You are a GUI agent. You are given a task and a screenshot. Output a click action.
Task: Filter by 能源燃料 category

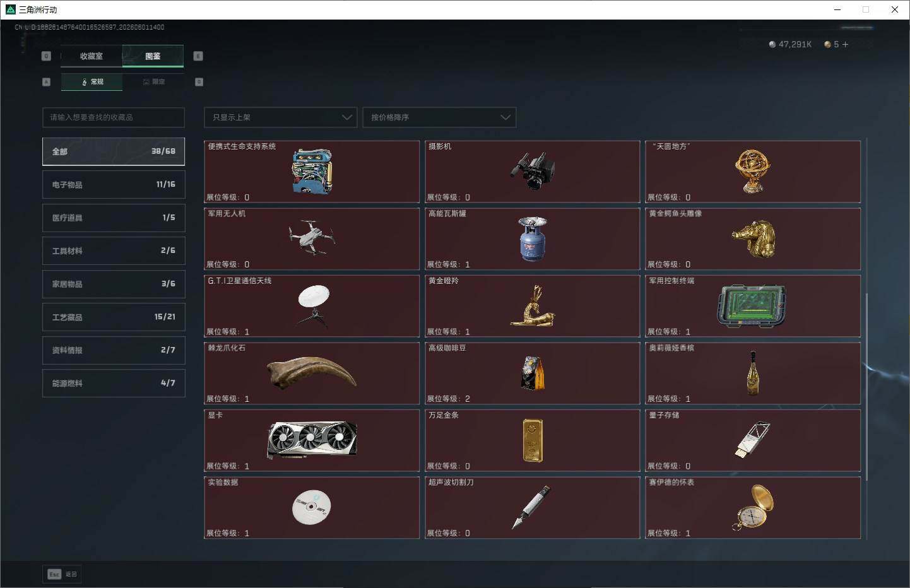[x=114, y=384]
